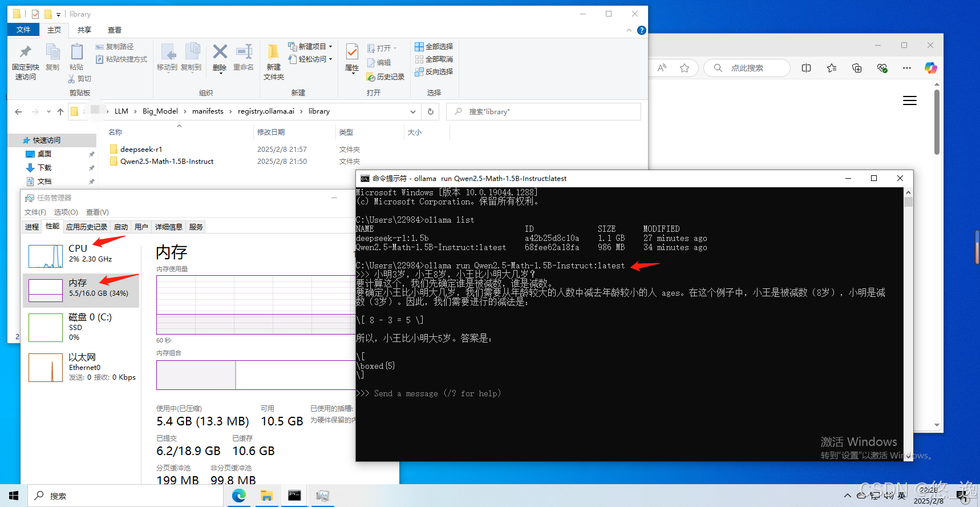Click registry.ollama.ai in breadcrumb
Image resolution: width=980 pixels, height=507 pixels.
point(266,111)
